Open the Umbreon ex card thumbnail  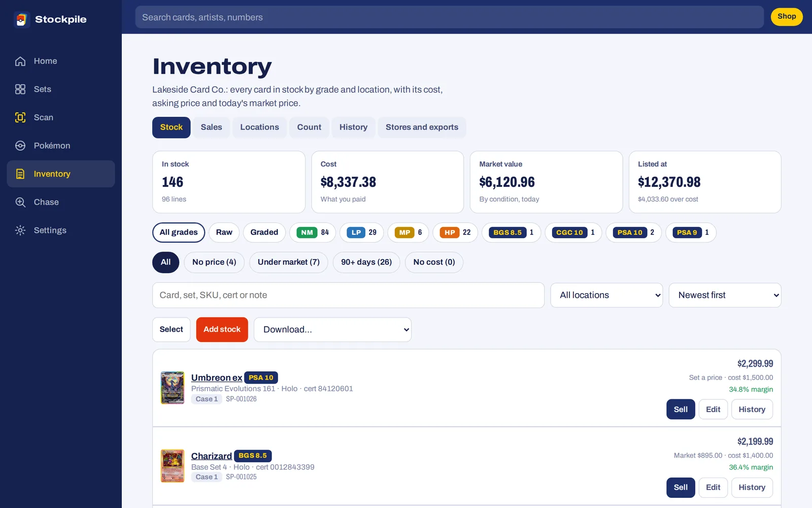173,388
